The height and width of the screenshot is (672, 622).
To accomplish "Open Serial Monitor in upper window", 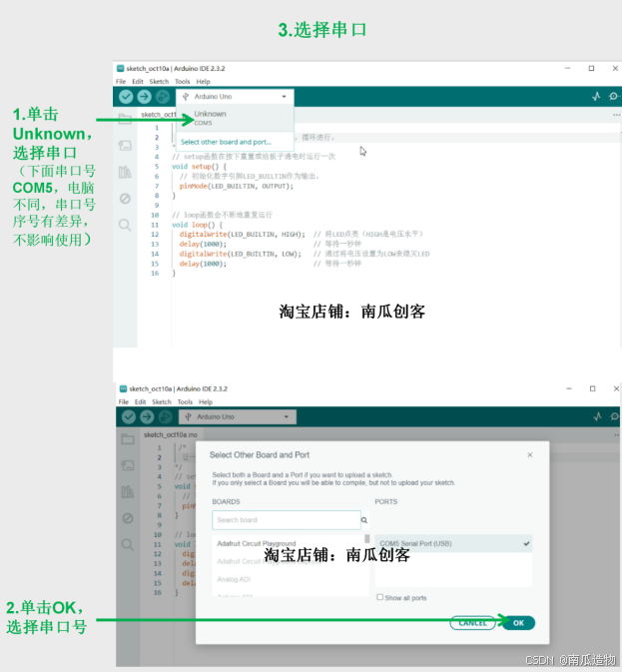I will (x=614, y=97).
